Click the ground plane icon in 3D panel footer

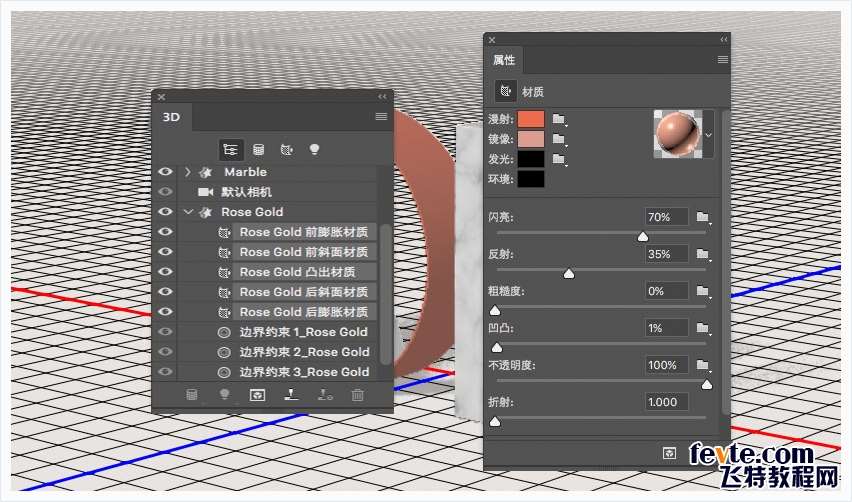click(x=291, y=395)
